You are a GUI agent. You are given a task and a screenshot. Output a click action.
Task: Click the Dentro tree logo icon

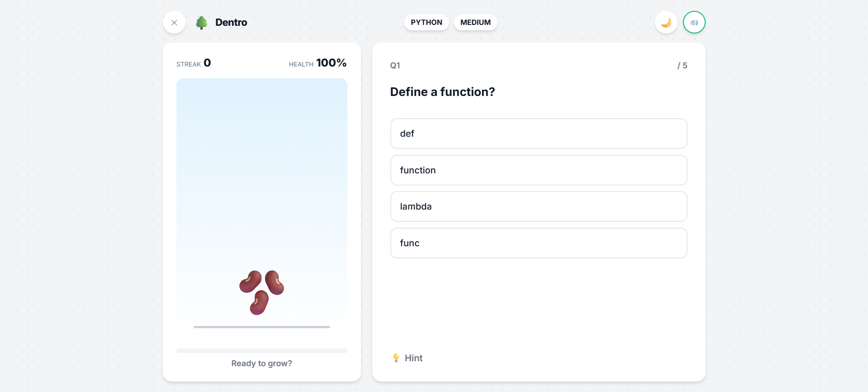[x=202, y=23]
